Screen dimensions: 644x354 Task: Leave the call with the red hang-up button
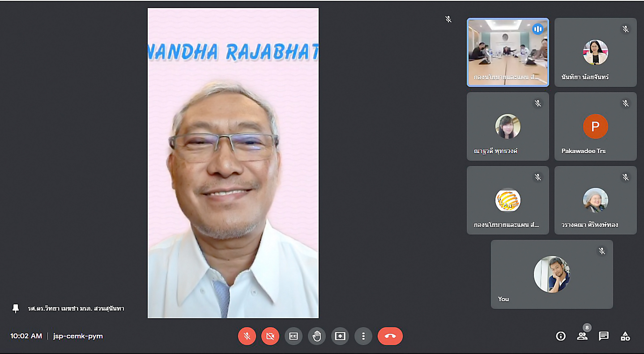390,336
